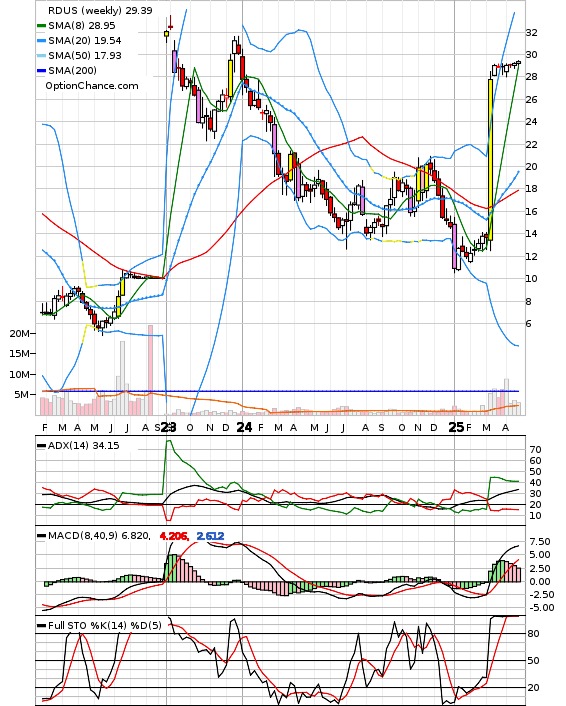This screenshot has height=706, width=566.
Task: Click the tall yellow candle in March 2025
Action: pos(490,160)
